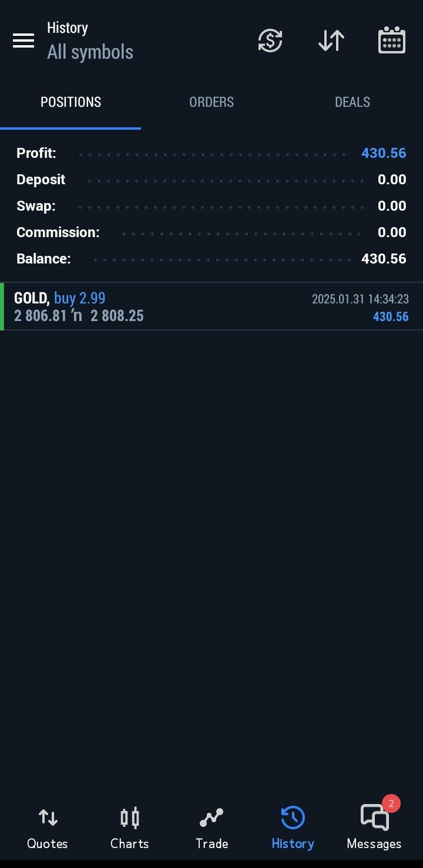This screenshot has width=423, height=868.
Task: Open Messages with 2 notifications
Action: pos(374,829)
